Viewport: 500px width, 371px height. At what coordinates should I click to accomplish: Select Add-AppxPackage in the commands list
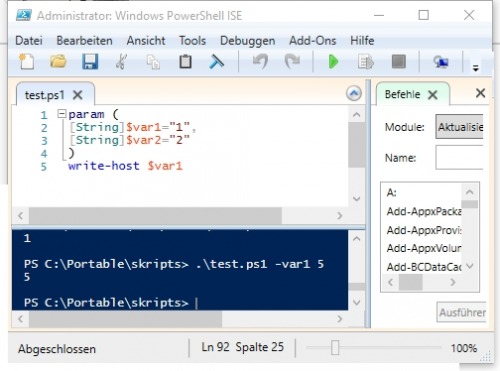tap(423, 211)
